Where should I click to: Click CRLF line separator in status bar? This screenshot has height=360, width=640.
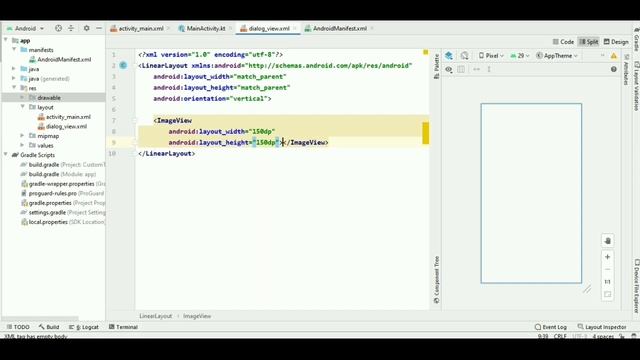click(x=560, y=336)
